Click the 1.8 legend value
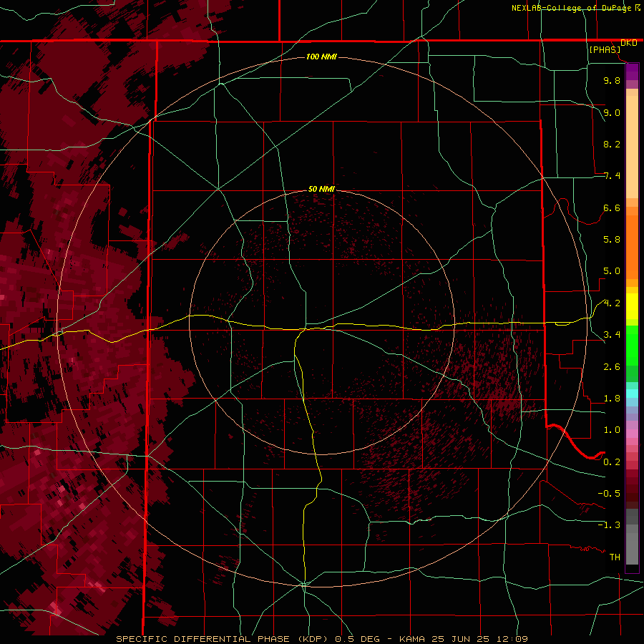The height and width of the screenshot is (644, 644). point(612,399)
